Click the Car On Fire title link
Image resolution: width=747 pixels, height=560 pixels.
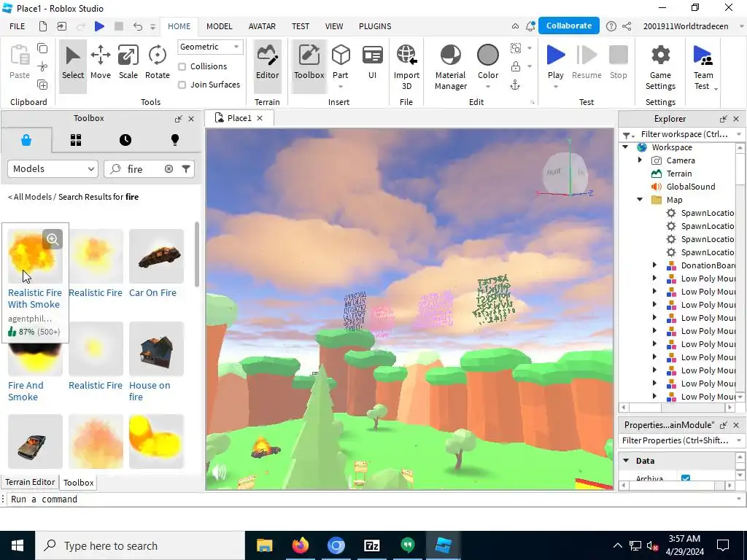point(152,293)
